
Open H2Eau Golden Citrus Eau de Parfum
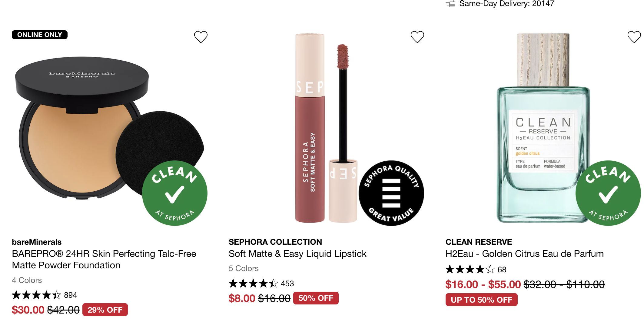(x=524, y=254)
